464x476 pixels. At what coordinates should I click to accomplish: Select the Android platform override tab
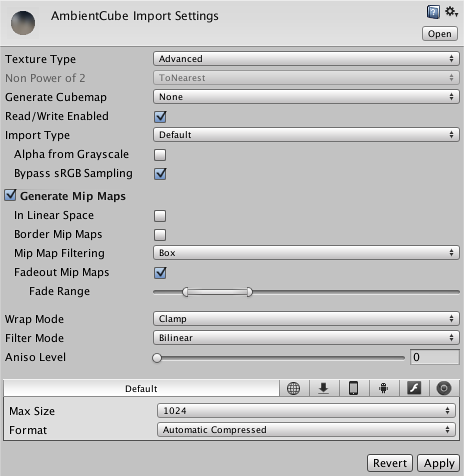[x=383, y=388]
